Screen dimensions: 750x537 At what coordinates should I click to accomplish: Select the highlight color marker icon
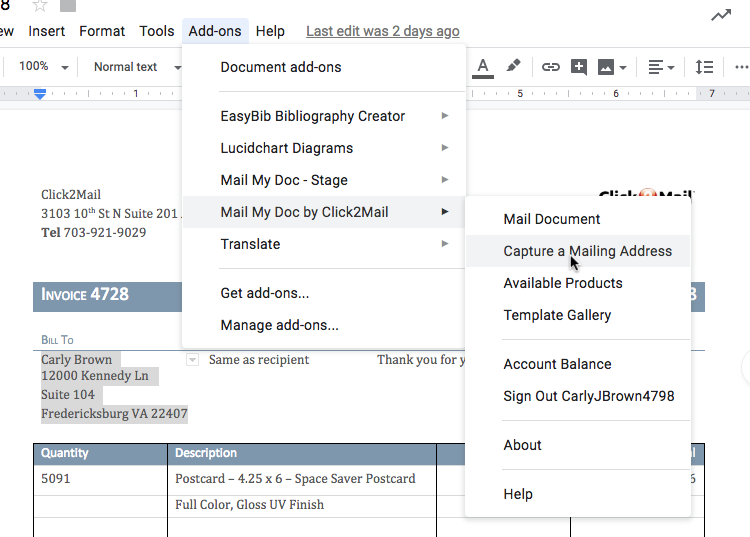pyautogui.click(x=513, y=66)
